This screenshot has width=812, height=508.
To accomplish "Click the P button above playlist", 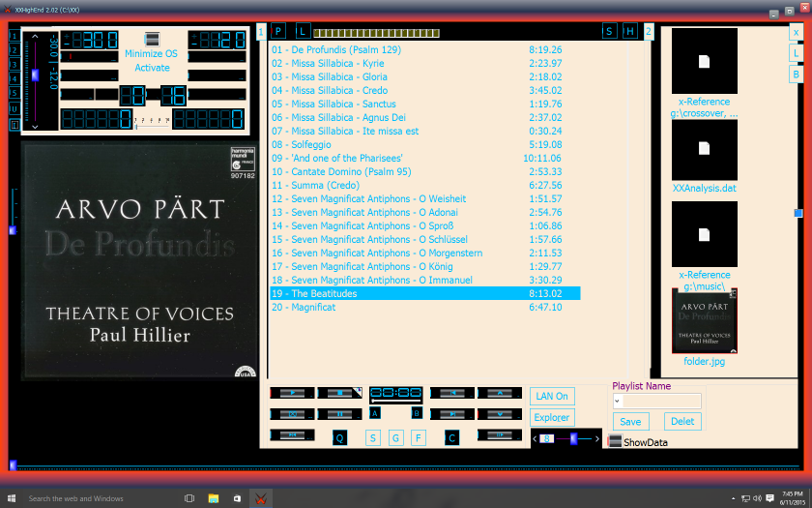I will pos(278,31).
